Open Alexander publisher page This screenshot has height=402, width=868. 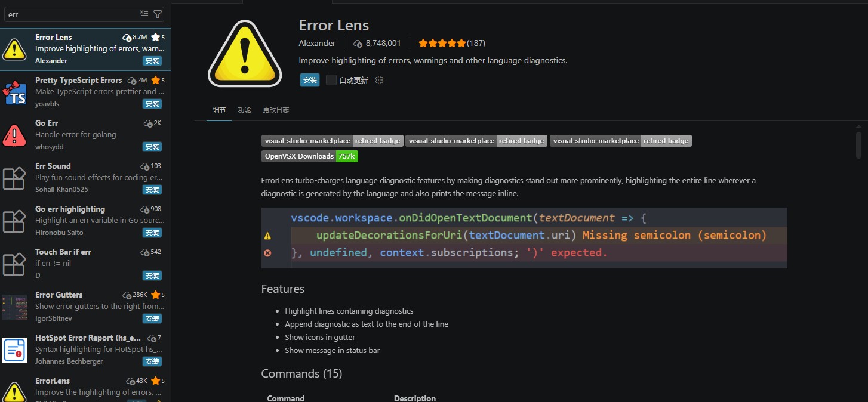(317, 43)
